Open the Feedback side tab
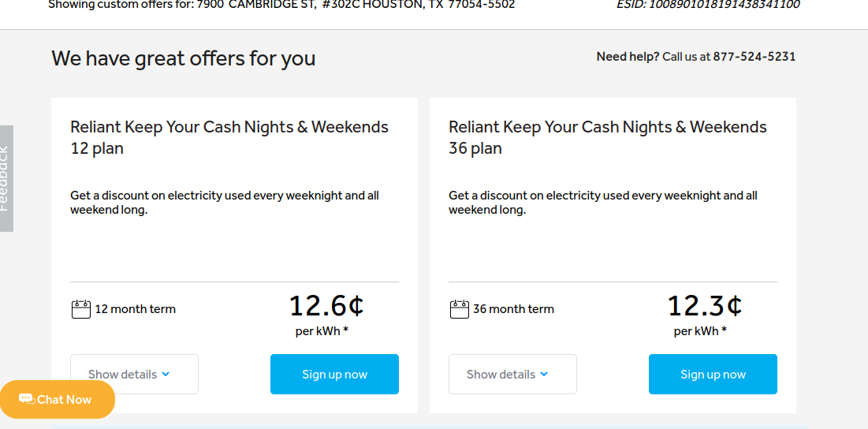This screenshot has width=868, height=429. 6,178
